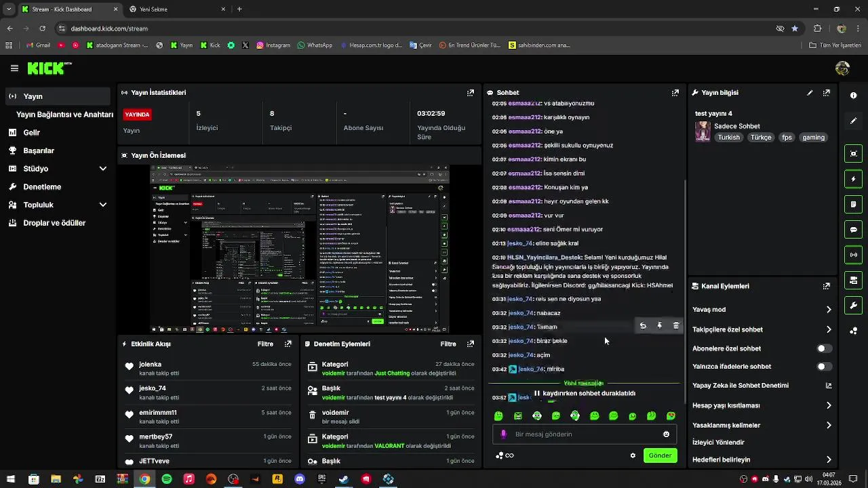Click the bubbles icon at the right rail bottom

(854, 331)
